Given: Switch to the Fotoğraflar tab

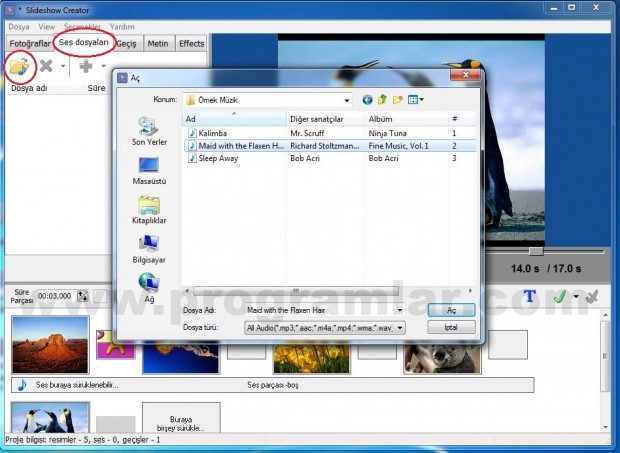Looking at the screenshot, I should (30, 43).
